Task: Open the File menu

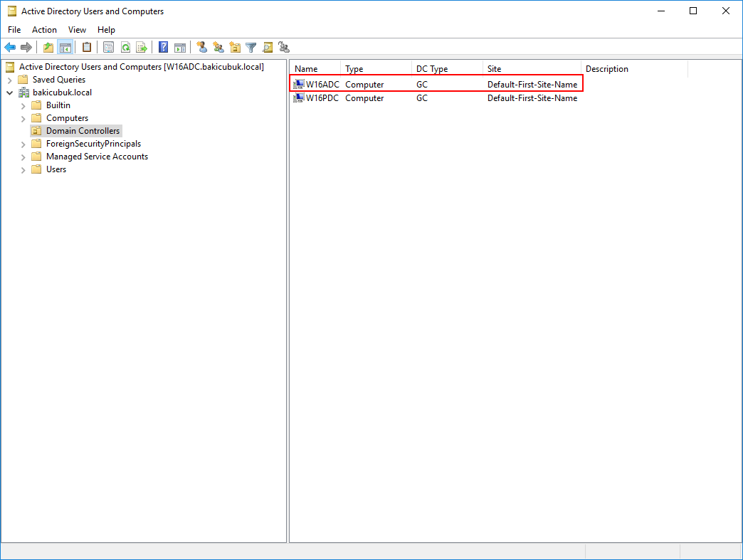Action: (14, 29)
